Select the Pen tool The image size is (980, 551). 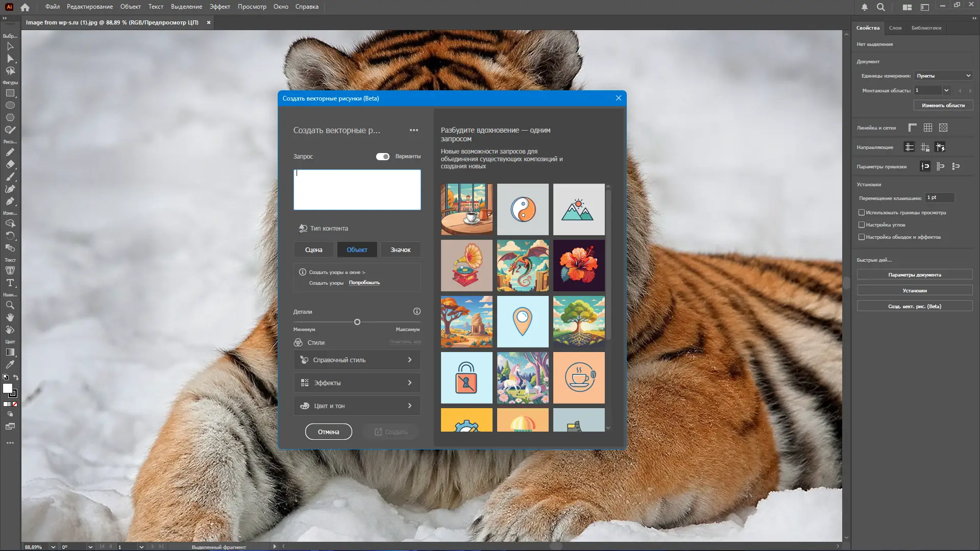click(x=10, y=201)
